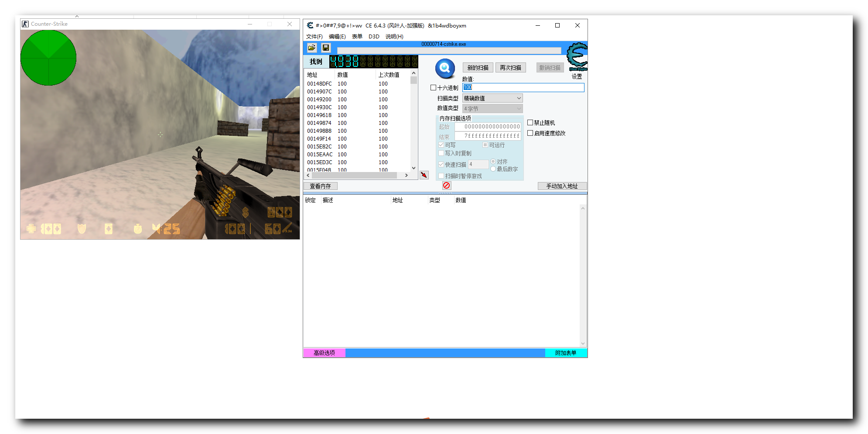
Task: Click the health cross icon in game HUD
Action: (x=31, y=228)
